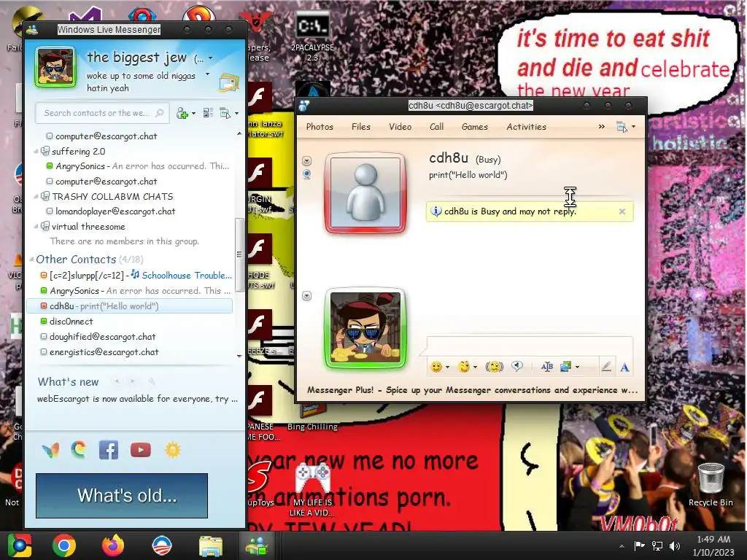
Task: Open add contact dropdown arrow
Action: [193, 114]
